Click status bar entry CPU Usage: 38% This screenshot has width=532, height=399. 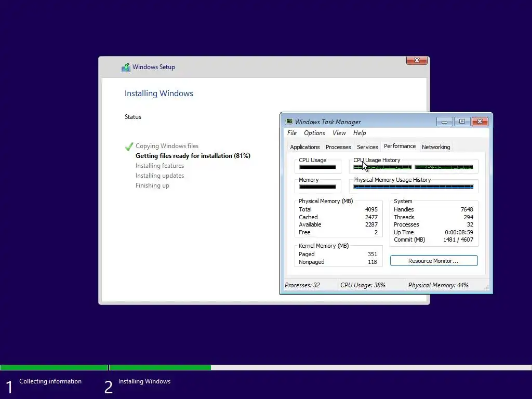click(x=363, y=285)
